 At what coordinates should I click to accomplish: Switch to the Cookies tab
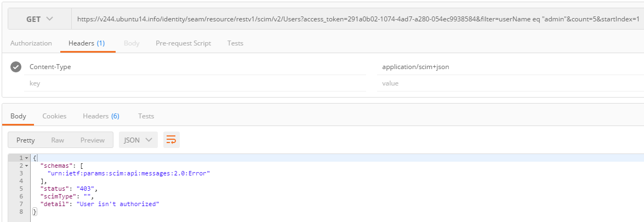tap(54, 116)
